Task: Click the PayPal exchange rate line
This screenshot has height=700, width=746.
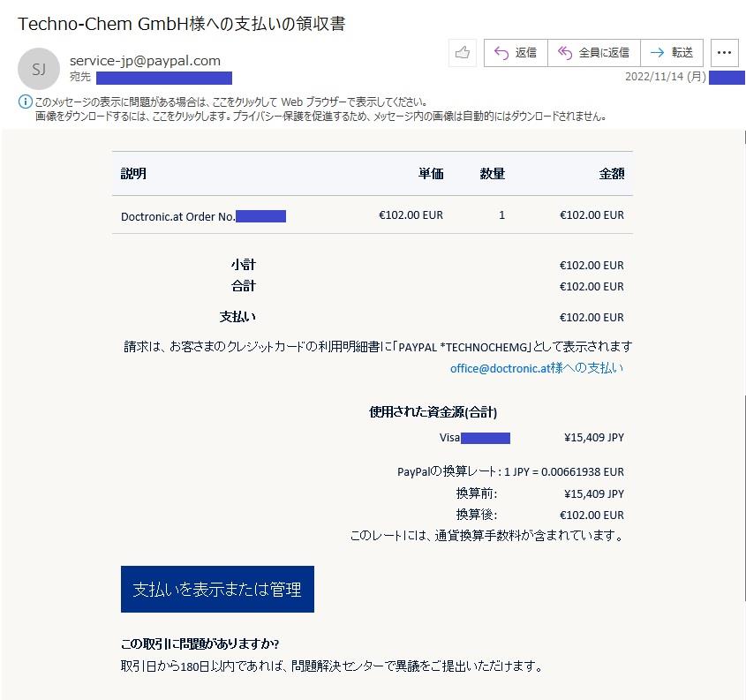Action: [x=510, y=471]
